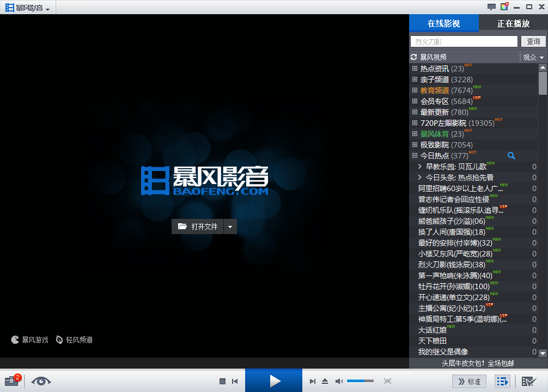Enable playback with the large Play button

click(273, 381)
